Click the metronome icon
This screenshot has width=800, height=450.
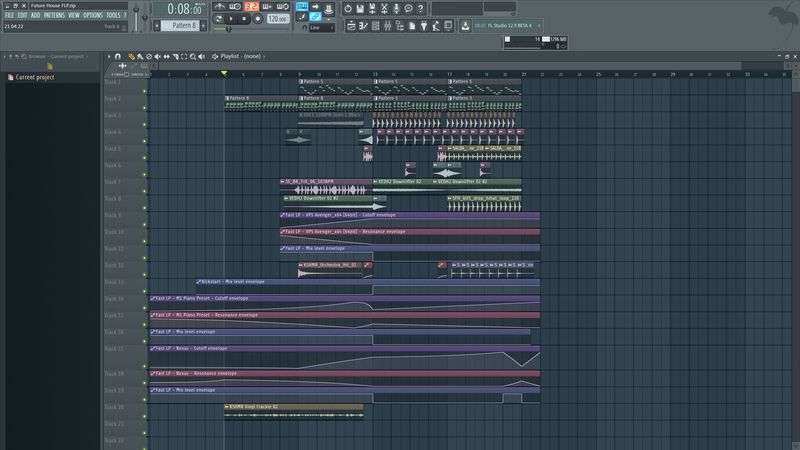[219, 7]
